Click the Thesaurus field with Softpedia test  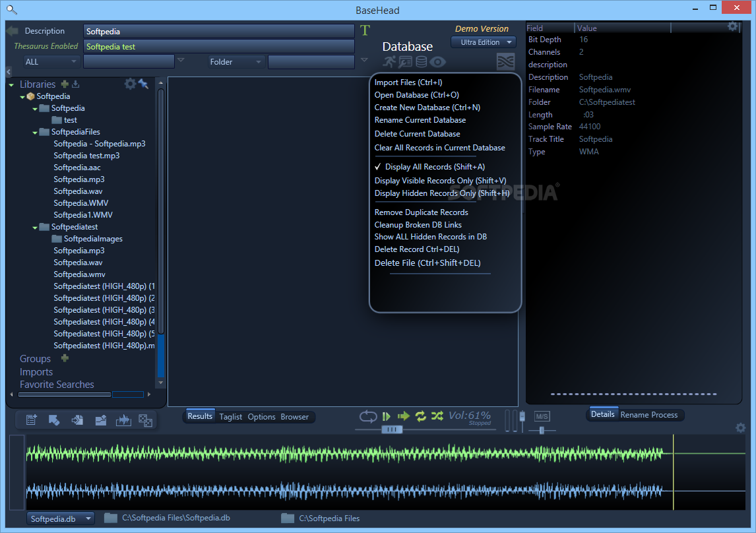(x=219, y=47)
